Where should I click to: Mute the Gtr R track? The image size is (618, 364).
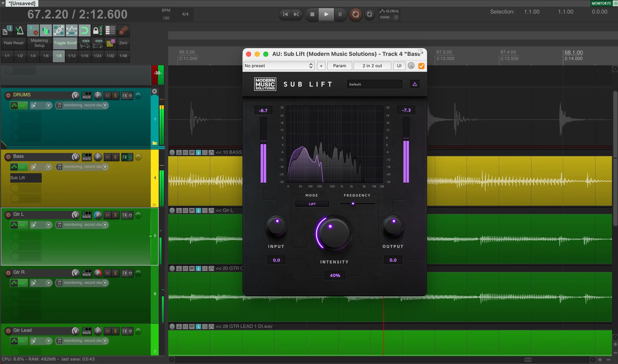[108, 273]
